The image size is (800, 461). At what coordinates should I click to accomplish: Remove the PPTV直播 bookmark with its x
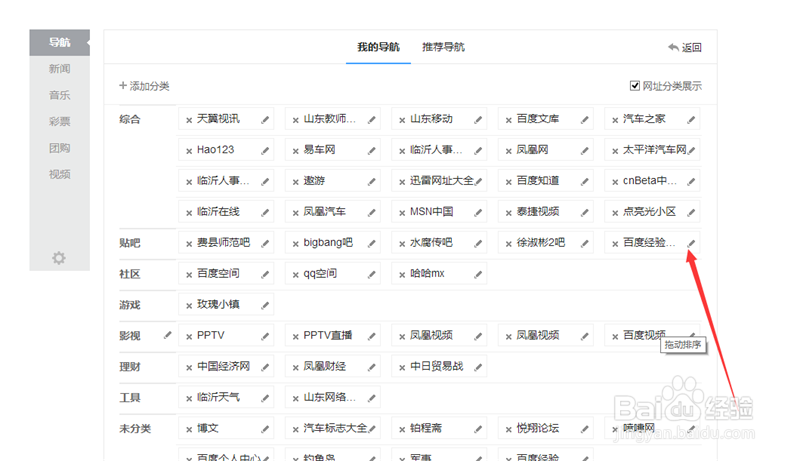pos(295,337)
